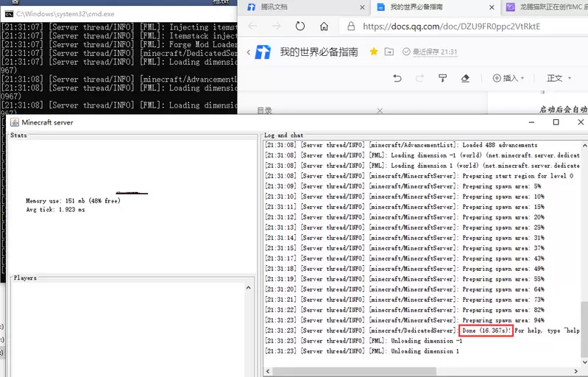Click the Preparing spawn area 5% line
The image size is (588, 377).
(x=403, y=186)
